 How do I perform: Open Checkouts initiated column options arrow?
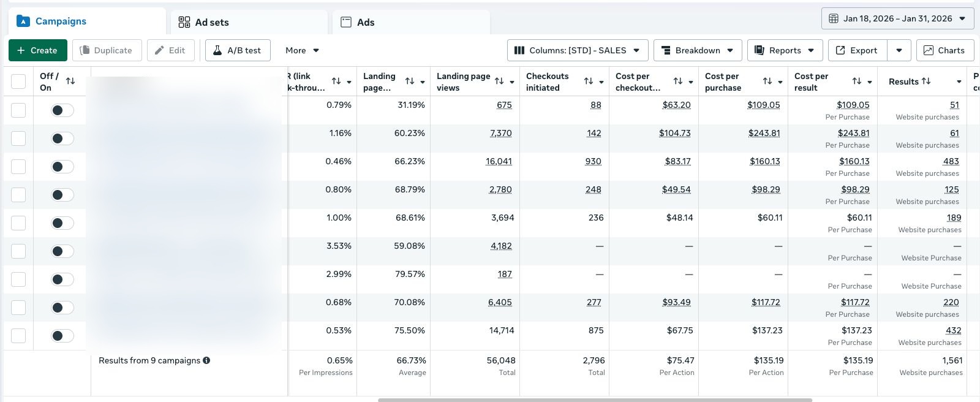coord(601,82)
